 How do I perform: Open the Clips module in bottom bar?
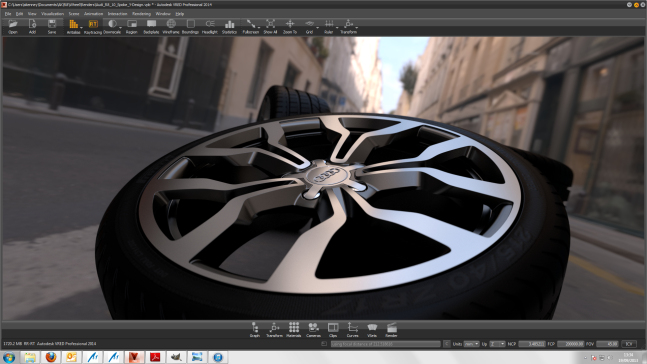(333, 330)
